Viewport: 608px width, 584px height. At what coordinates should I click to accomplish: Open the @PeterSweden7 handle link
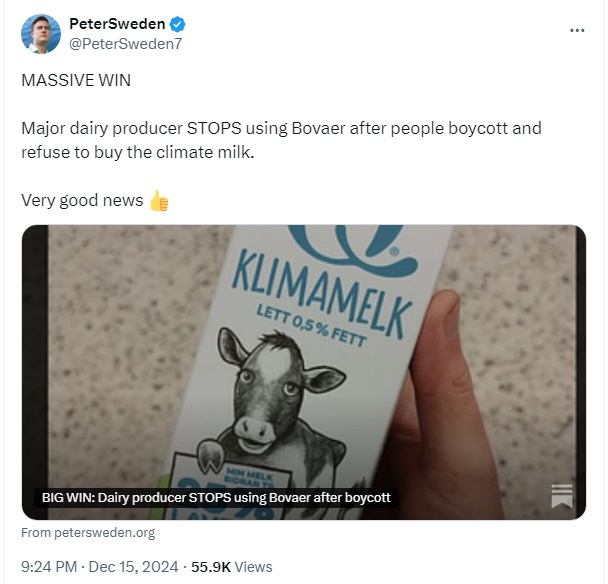tap(125, 44)
